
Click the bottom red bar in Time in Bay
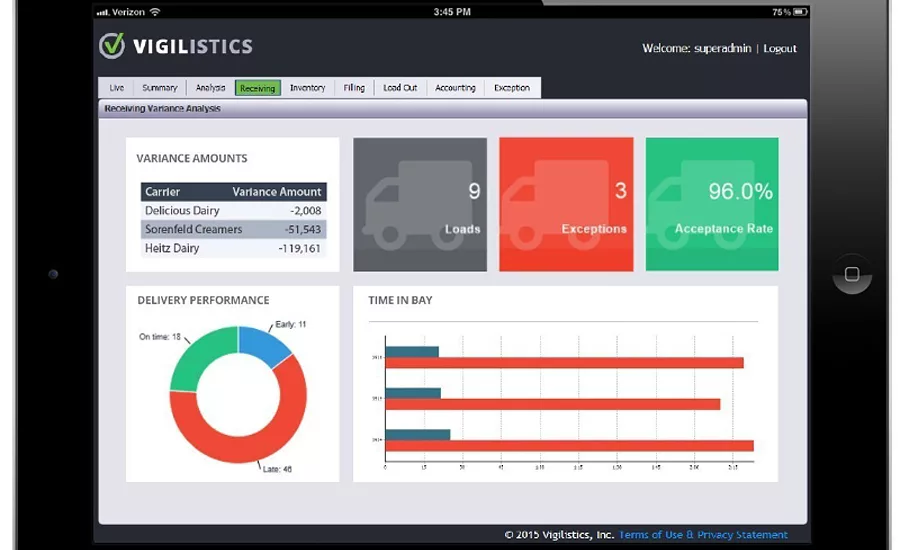(x=569, y=446)
